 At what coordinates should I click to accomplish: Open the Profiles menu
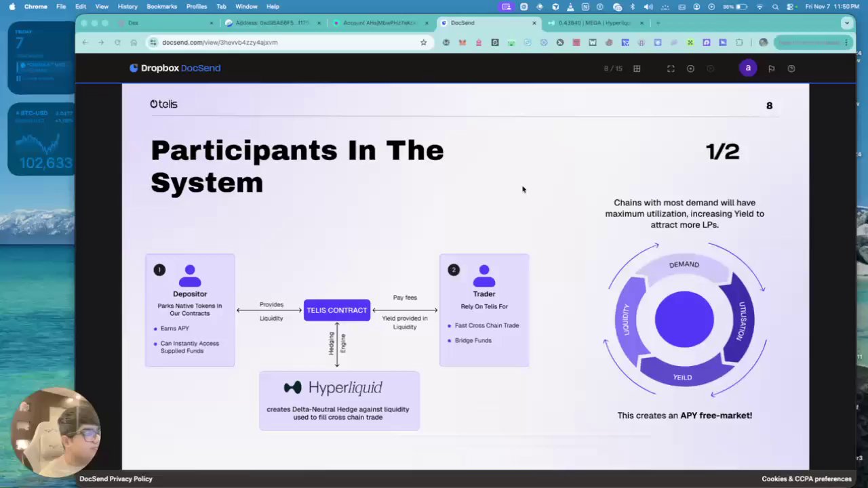pos(197,6)
